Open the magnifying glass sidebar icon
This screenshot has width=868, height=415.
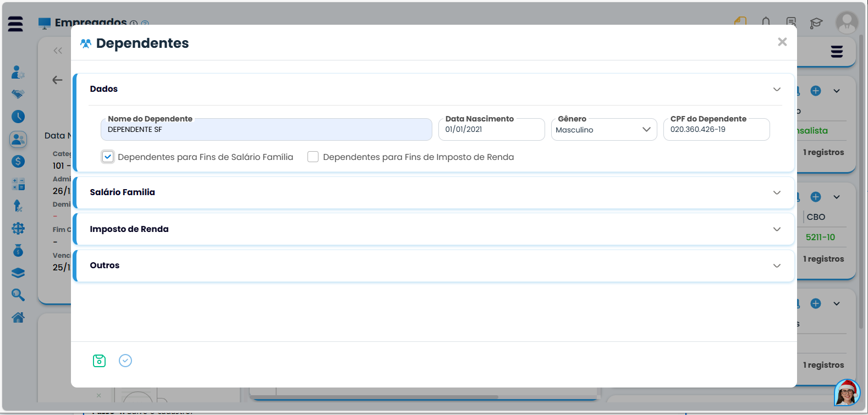pos(18,295)
